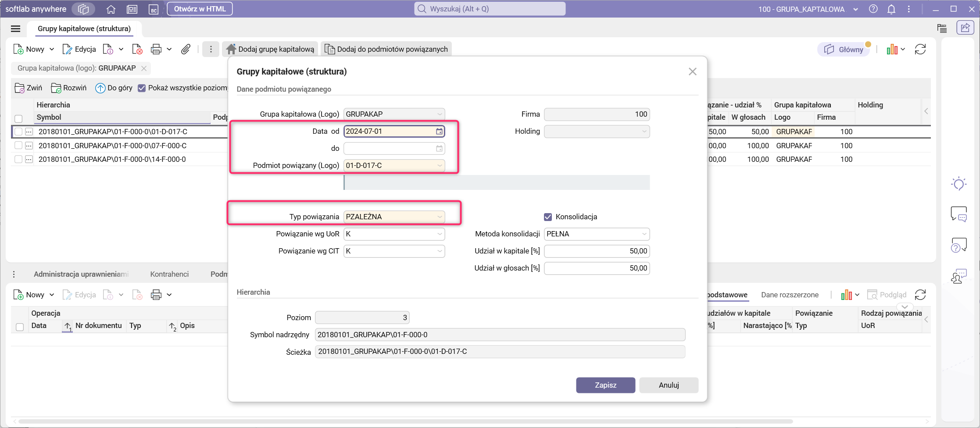Open the calendar picker for the do date
The width and height of the screenshot is (980, 428).
(x=439, y=149)
